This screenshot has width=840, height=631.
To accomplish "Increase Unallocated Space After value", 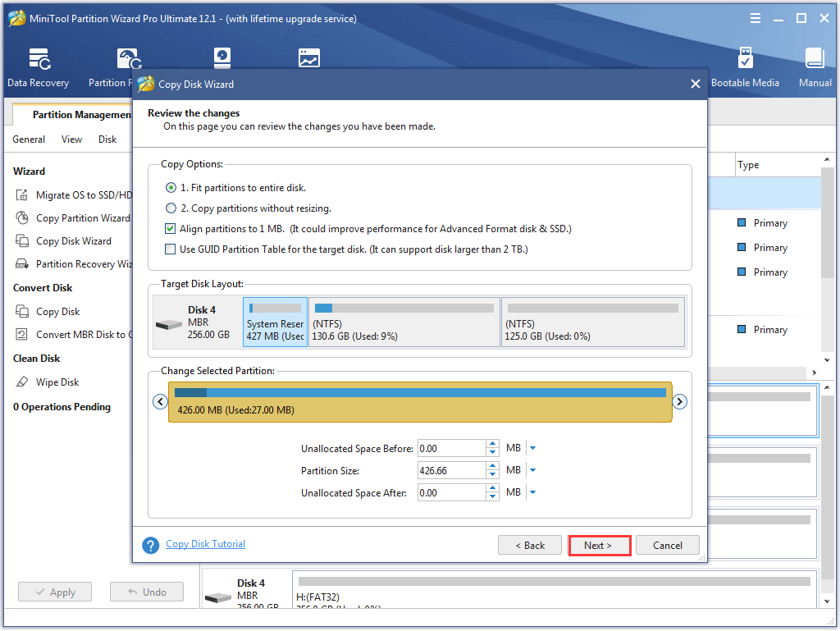I will [x=492, y=488].
